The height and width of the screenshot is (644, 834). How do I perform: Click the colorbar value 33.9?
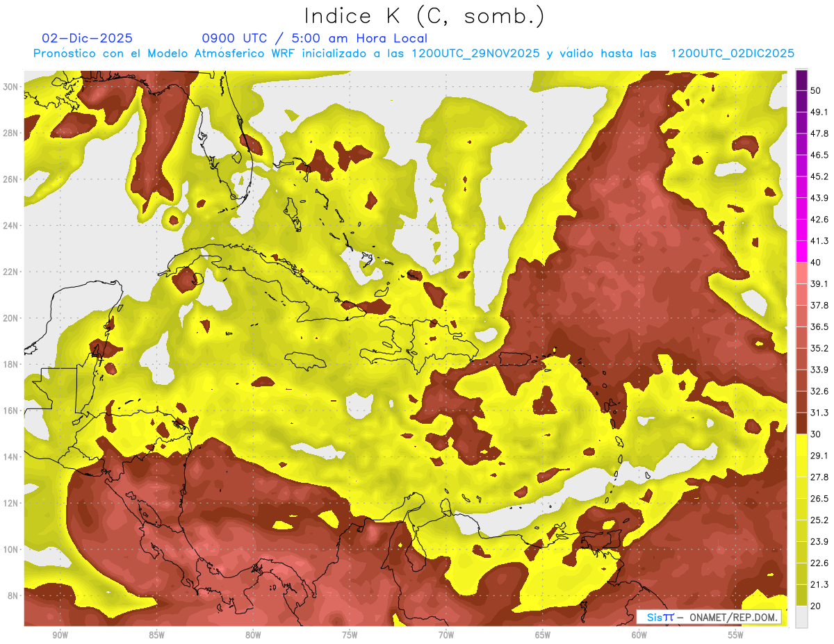click(820, 370)
